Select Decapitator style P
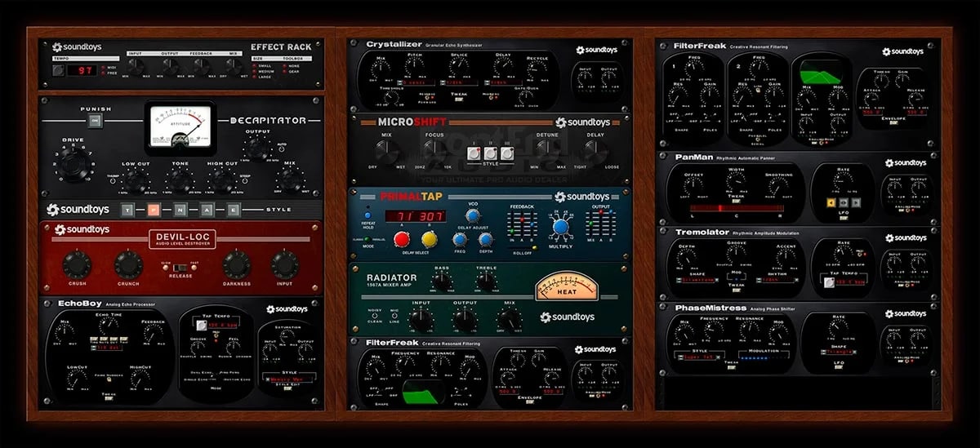 (154, 209)
